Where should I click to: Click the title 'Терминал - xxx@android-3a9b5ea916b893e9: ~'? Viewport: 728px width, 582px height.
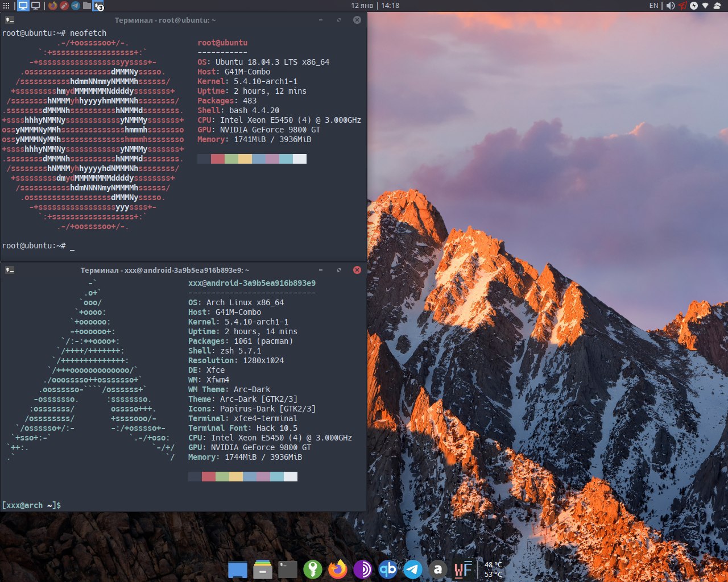(165, 270)
